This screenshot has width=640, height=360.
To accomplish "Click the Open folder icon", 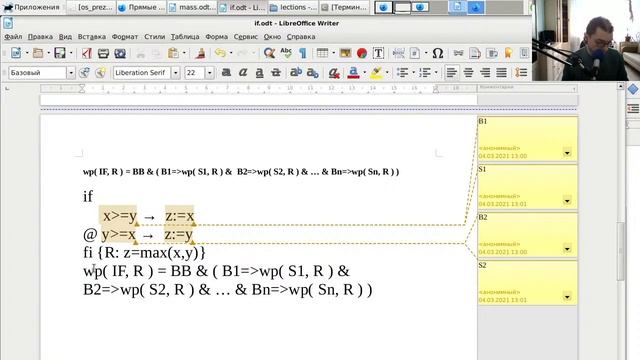I will pyautogui.click(x=38, y=53).
